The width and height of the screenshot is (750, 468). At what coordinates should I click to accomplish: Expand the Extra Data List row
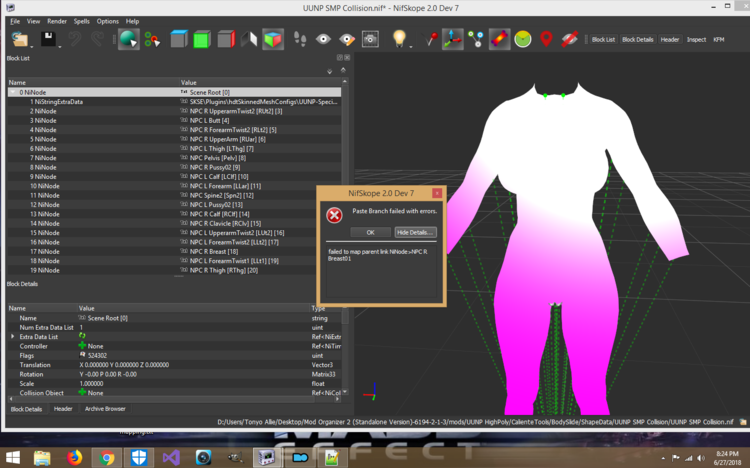tap(12, 336)
